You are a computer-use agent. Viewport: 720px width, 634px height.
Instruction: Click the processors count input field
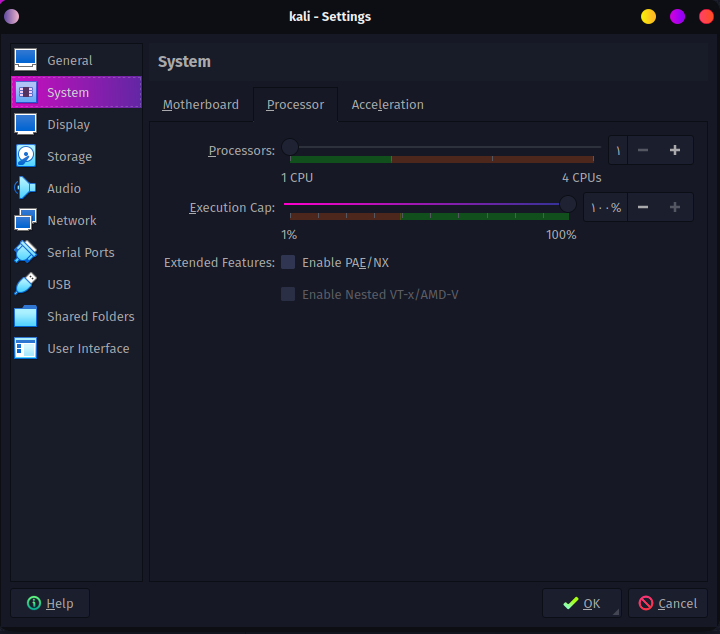(618, 150)
